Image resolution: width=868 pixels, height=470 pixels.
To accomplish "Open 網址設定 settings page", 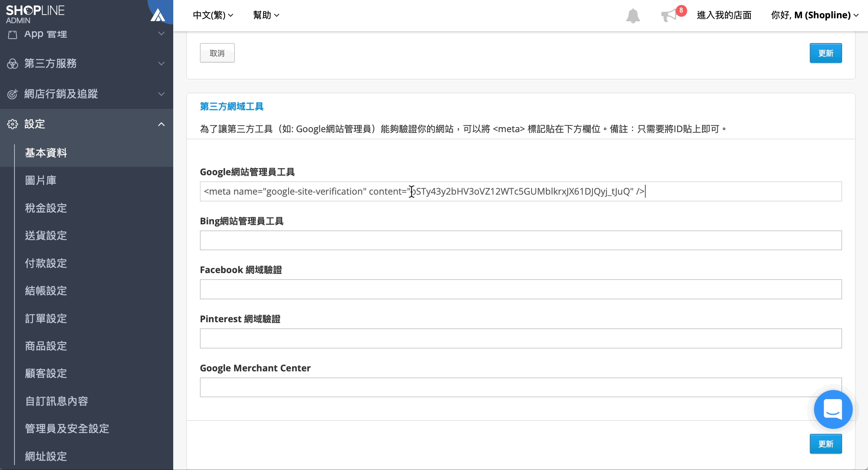I will 46,456.
